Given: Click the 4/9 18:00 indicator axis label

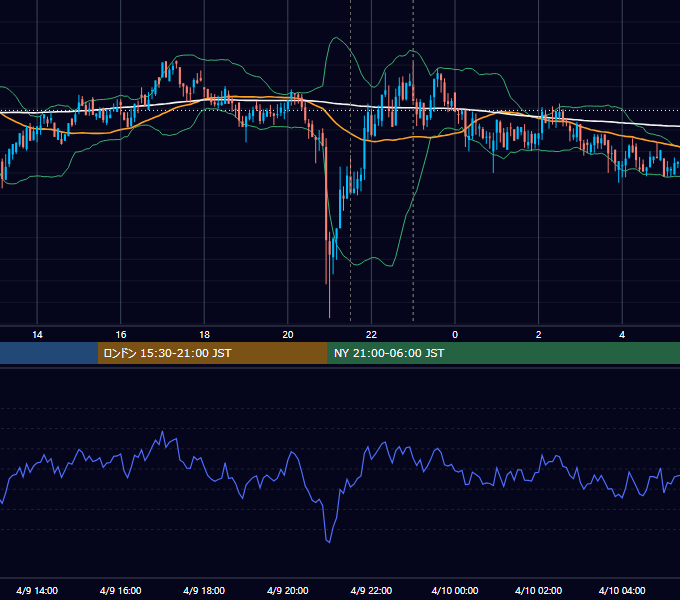Looking at the screenshot, I should tap(204, 590).
